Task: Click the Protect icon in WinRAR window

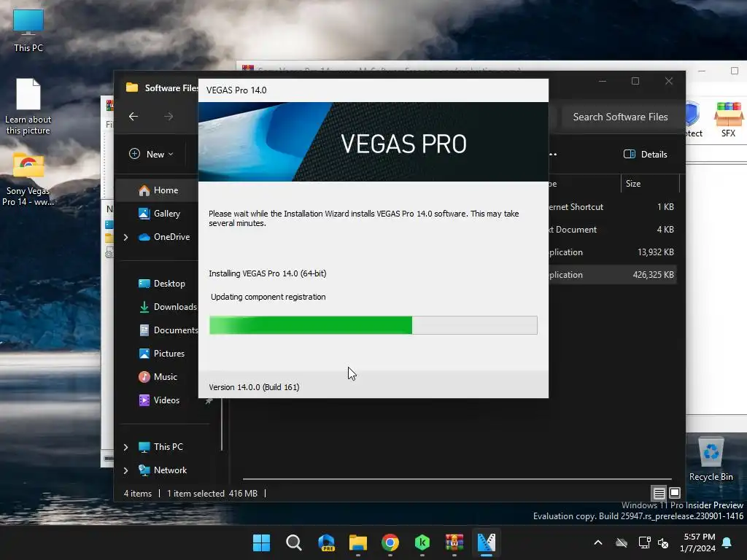Action: [694, 120]
